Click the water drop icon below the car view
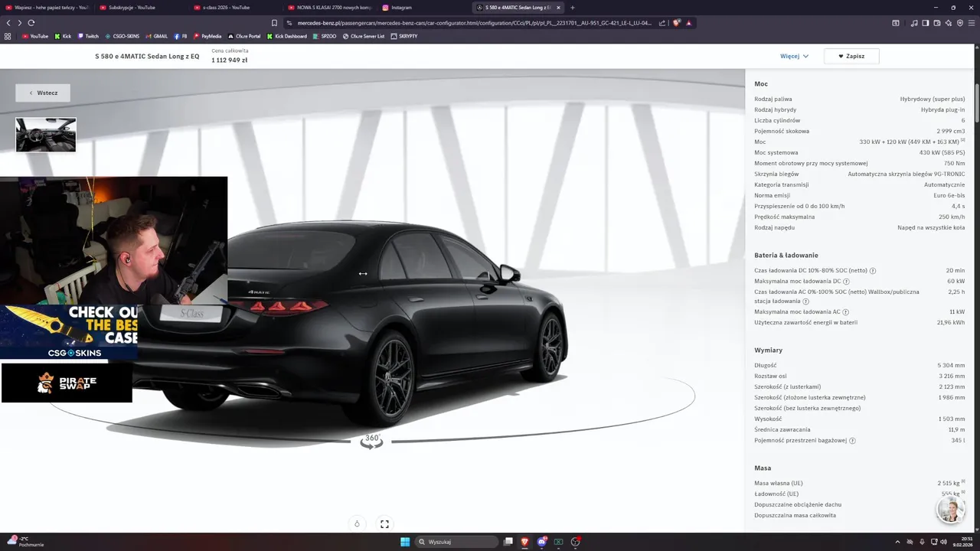The height and width of the screenshot is (551, 980). pos(357,524)
